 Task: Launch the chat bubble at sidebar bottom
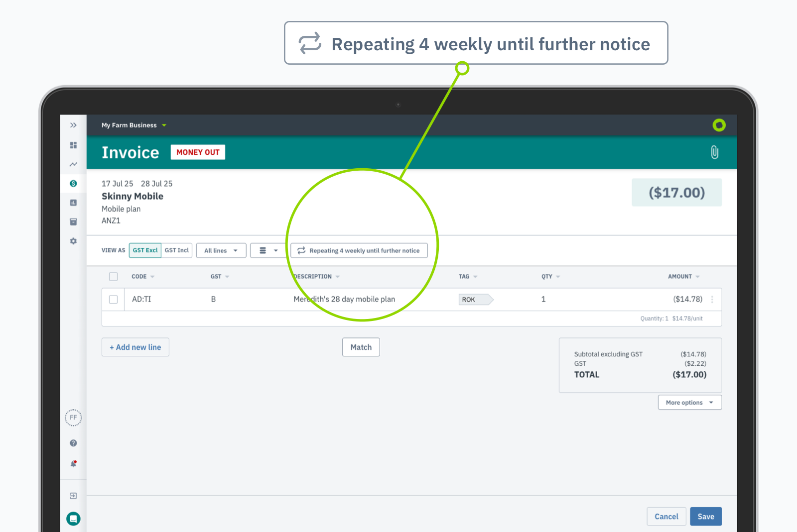tap(73, 519)
